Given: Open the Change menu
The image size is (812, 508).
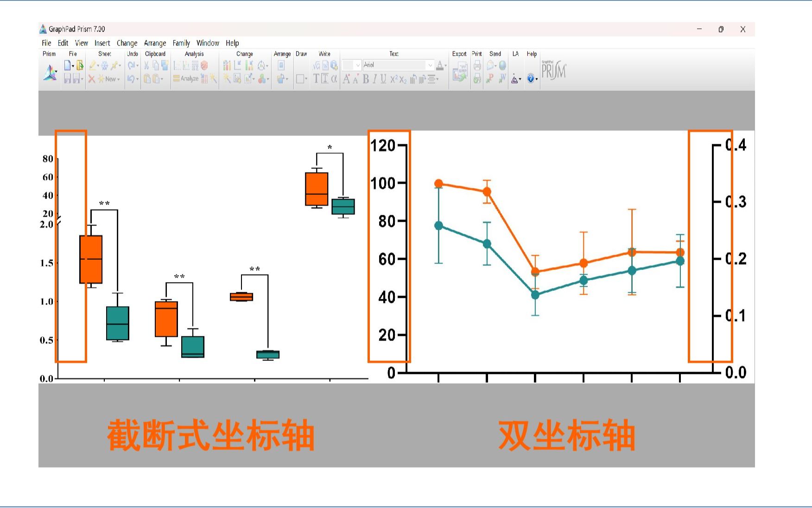Looking at the screenshot, I should click(127, 43).
